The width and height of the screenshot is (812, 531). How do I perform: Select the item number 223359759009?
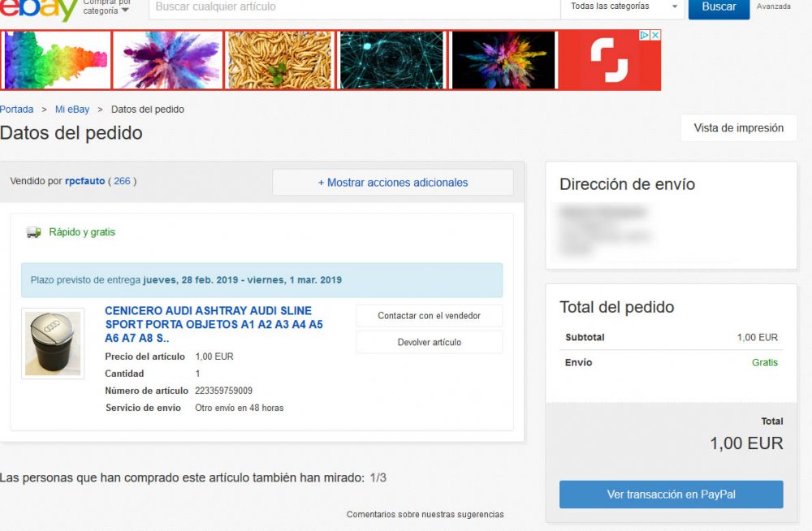pyautogui.click(x=224, y=391)
